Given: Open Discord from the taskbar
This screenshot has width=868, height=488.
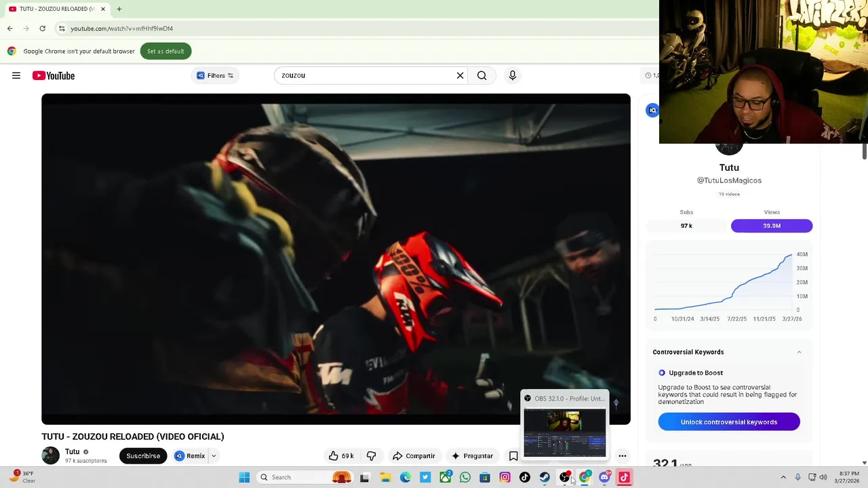Looking at the screenshot, I should click(604, 477).
